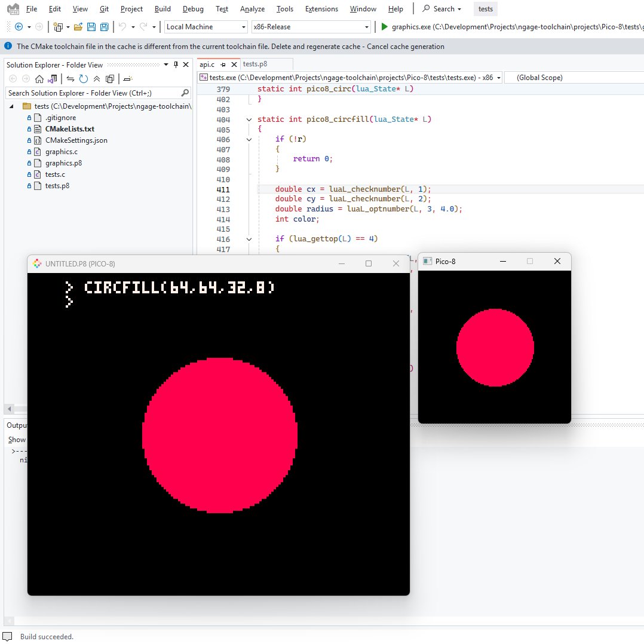Open the Extensions menu

pyautogui.click(x=321, y=8)
